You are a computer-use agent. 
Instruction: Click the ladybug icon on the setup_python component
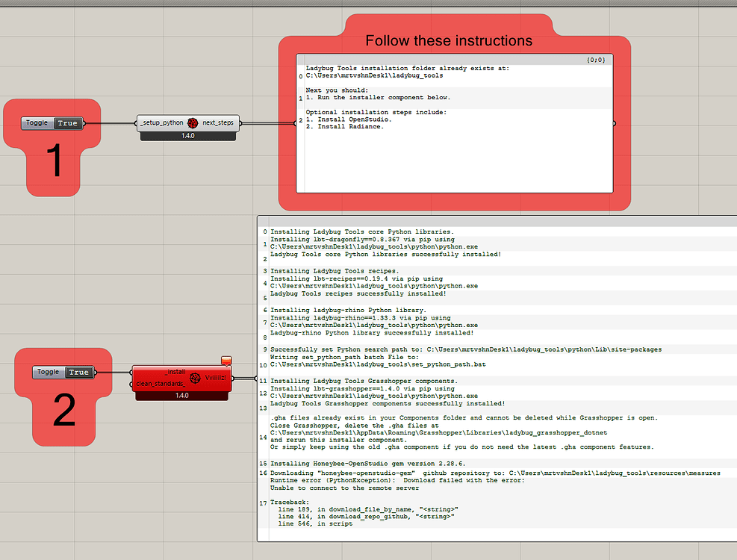(193, 122)
